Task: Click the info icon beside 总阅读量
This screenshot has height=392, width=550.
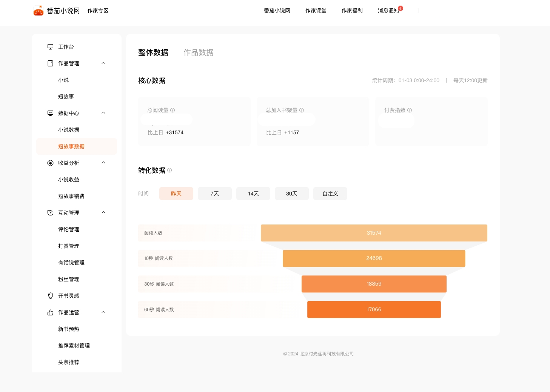Action: coord(173,110)
